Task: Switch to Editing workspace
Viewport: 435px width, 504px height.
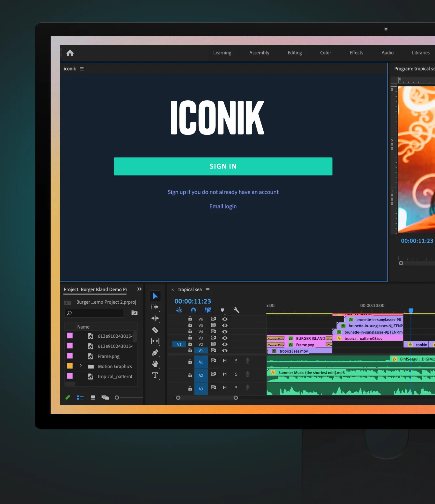Action: point(295,53)
